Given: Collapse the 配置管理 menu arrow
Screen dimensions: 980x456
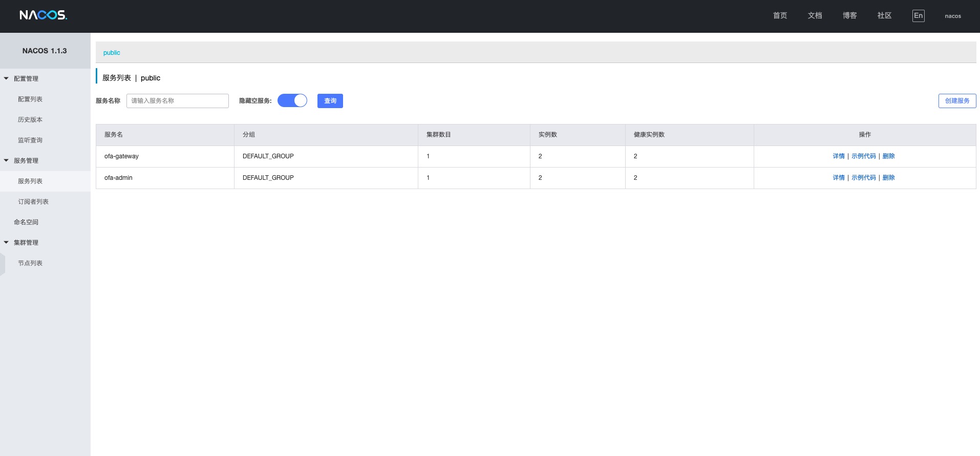Looking at the screenshot, I should 6,78.
